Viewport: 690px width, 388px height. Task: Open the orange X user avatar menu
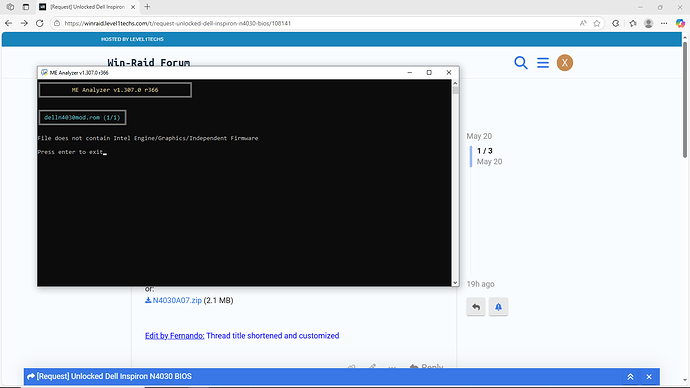coord(565,63)
